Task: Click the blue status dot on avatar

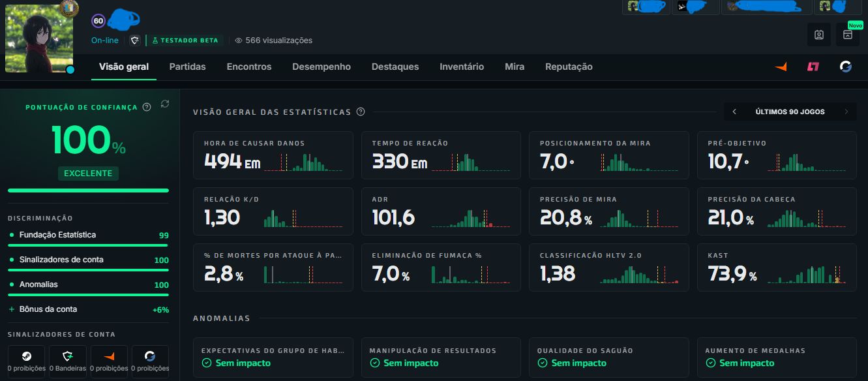Action: [70, 69]
